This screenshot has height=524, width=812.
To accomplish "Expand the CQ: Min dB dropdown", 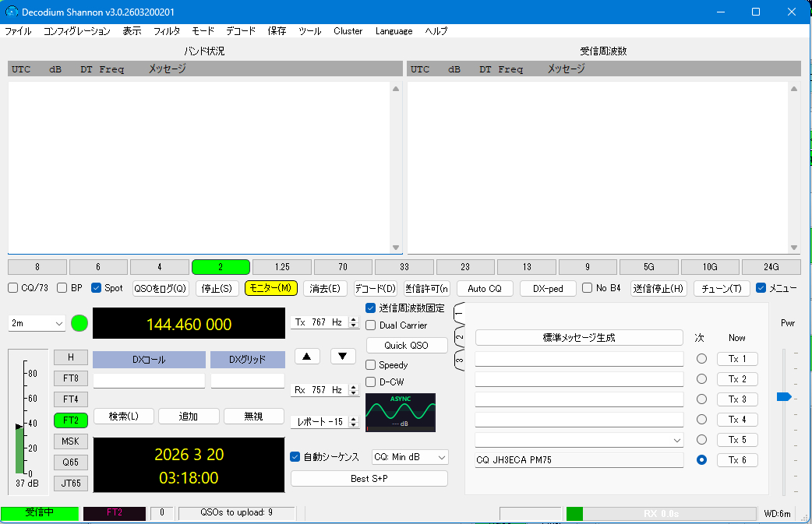I will tap(410, 457).
